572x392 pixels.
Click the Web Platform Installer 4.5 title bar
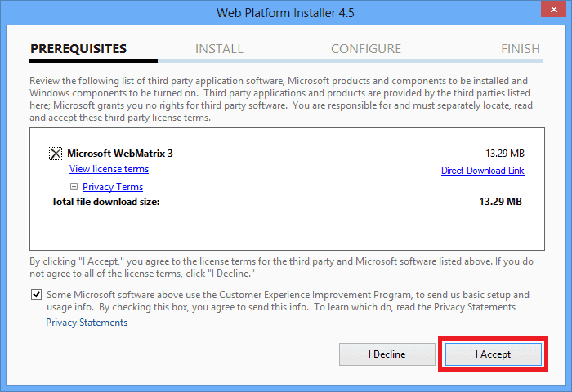285,12
